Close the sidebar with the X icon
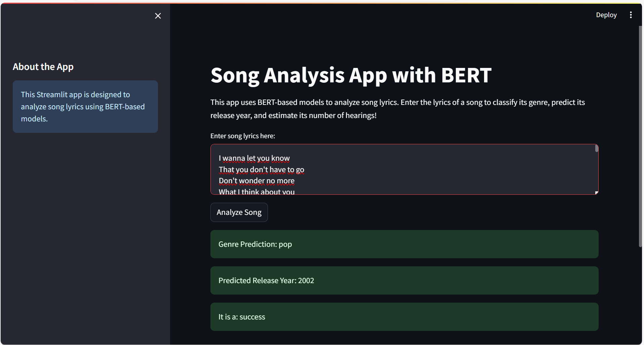This screenshot has width=644, height=345. point(158,16)
